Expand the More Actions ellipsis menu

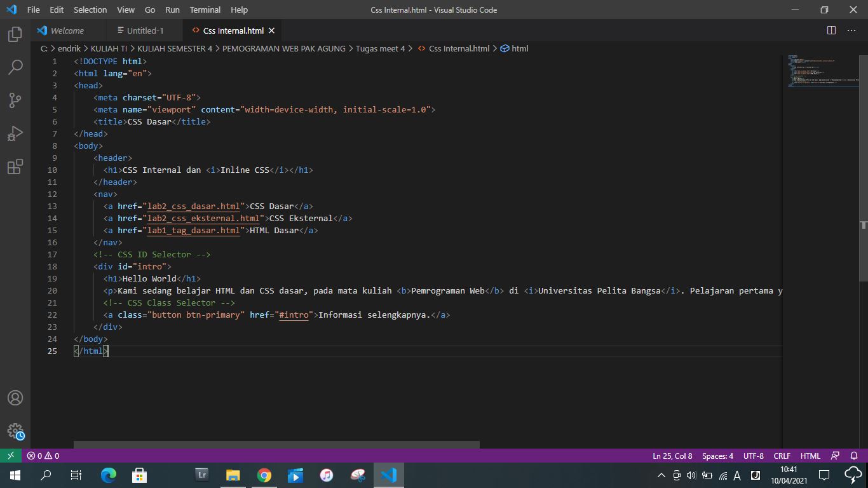851,30
